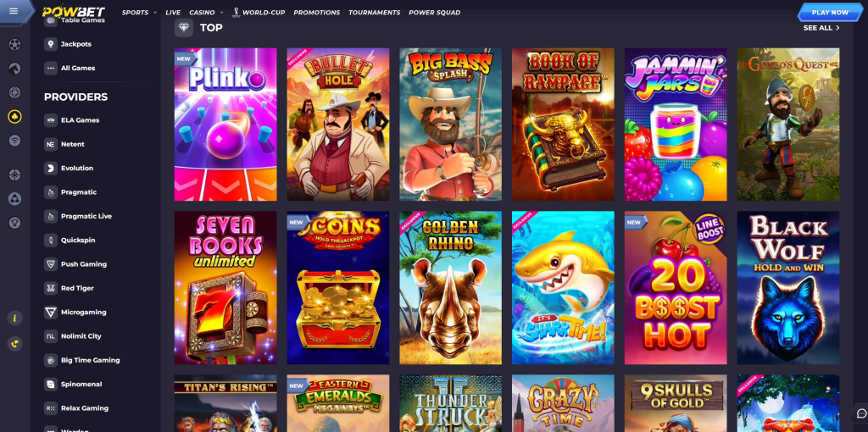
Task: Select the Red Tiger provider icon
Action: tap(51, 288)
